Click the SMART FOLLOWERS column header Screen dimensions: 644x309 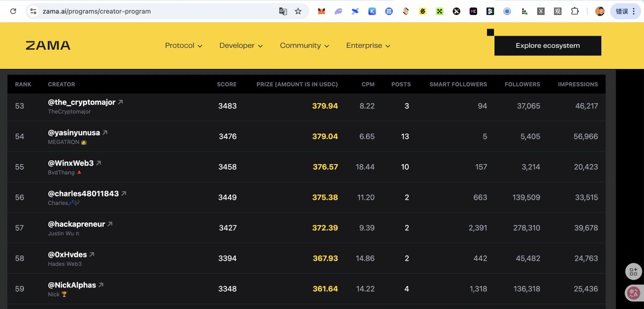[x=458, y=84]
